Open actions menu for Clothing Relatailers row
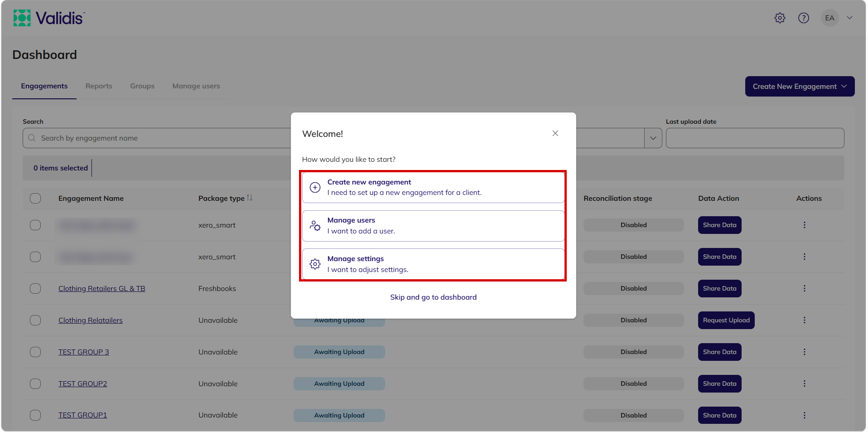 coord(805,320)
